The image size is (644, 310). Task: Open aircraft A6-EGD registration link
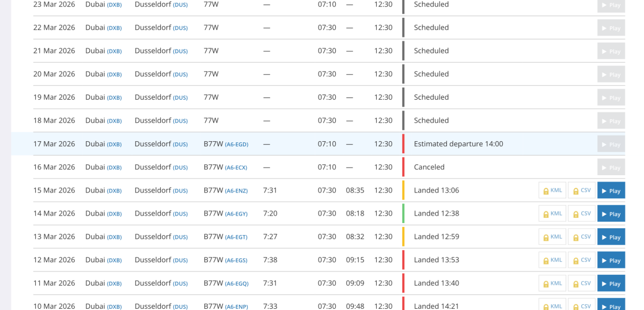[x=236, y=144]
